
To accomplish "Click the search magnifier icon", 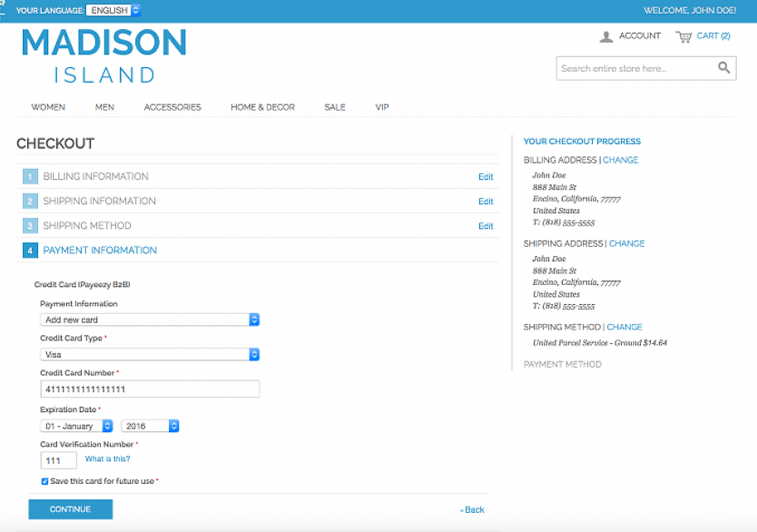I will [723, 68].
